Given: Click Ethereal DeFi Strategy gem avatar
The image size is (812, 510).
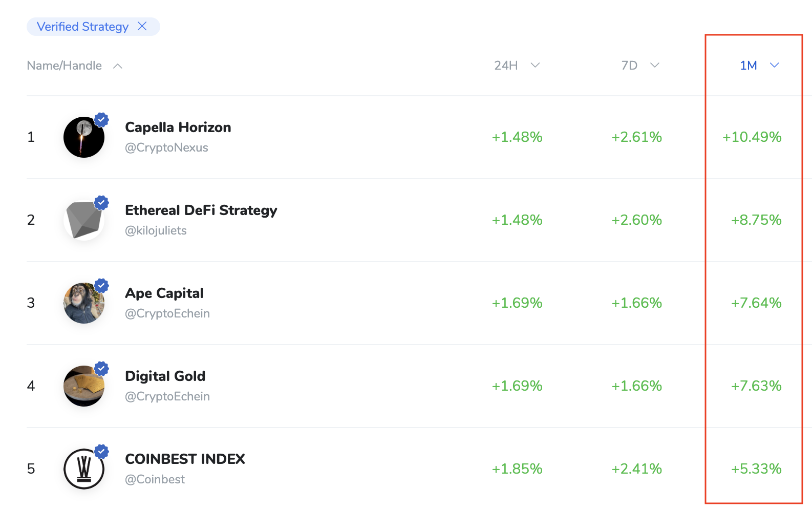Looking at the screenshot, I should click(x=83, y=220).
